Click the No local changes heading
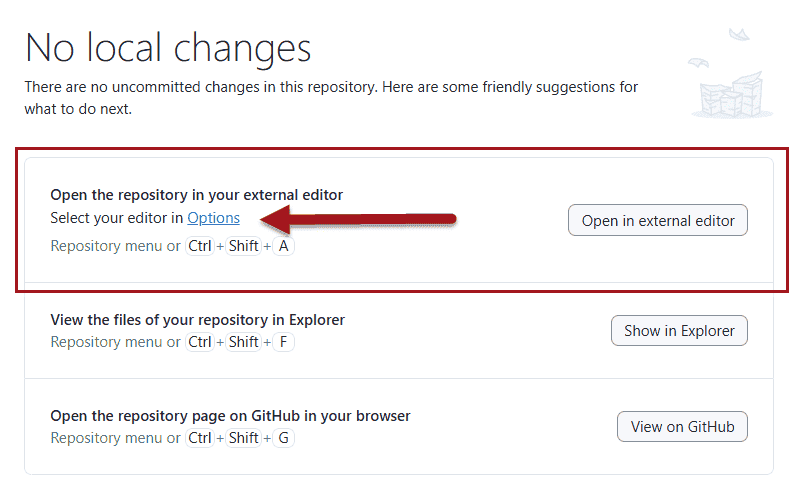796x489 pixels. [168, 48]
